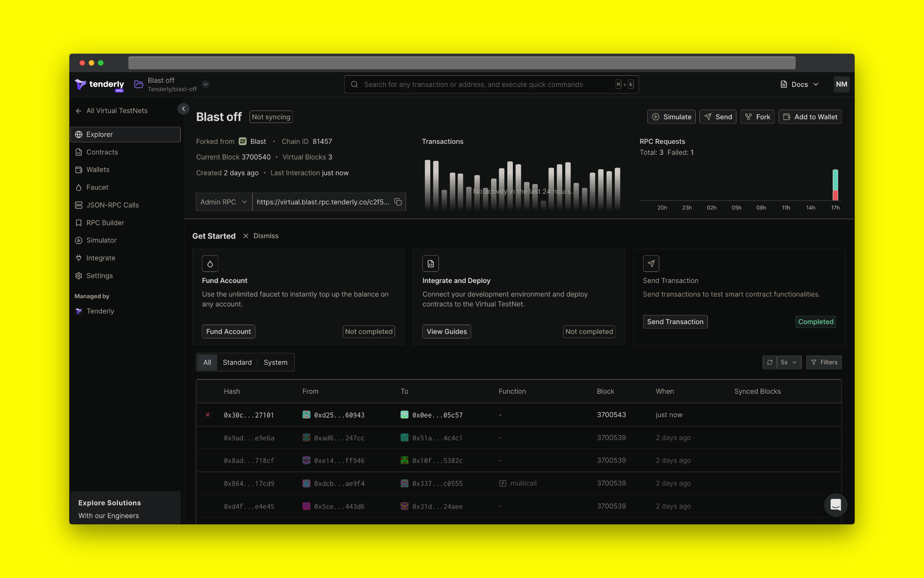Click the Tenderly logo

99,84
